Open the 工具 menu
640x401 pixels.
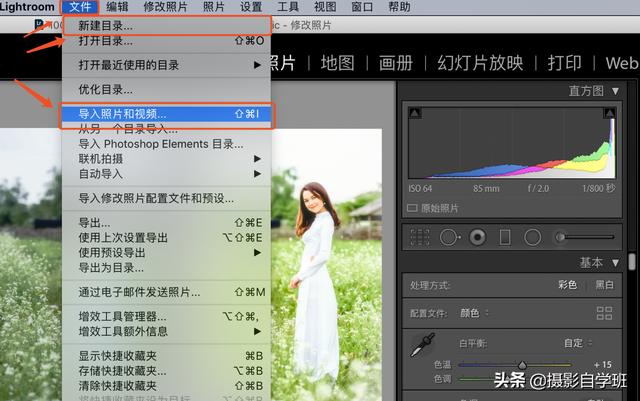(288, 7)
